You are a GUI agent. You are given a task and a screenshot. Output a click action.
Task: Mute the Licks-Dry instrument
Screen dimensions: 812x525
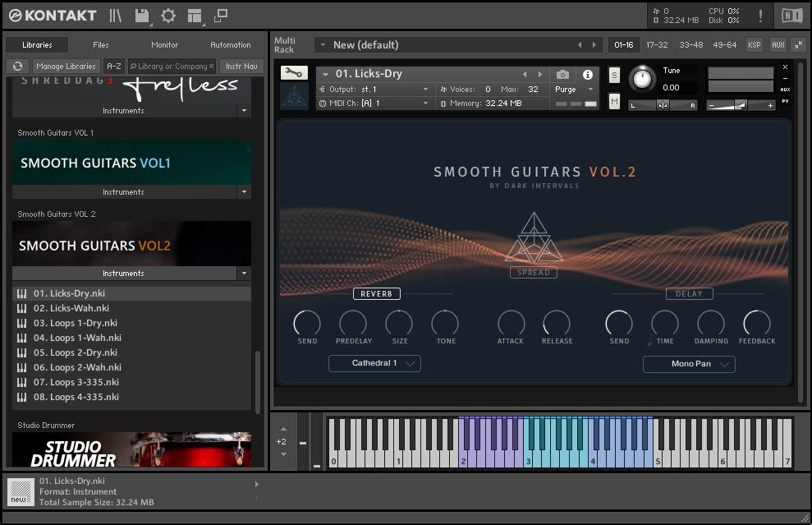tap(614, 101)
